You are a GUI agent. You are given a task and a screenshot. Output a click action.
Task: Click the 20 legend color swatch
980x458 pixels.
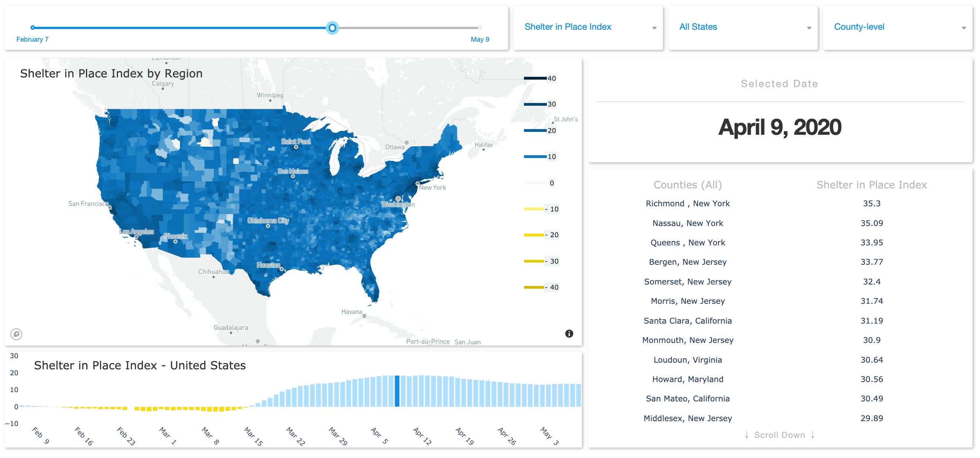[x=535, y=130]
